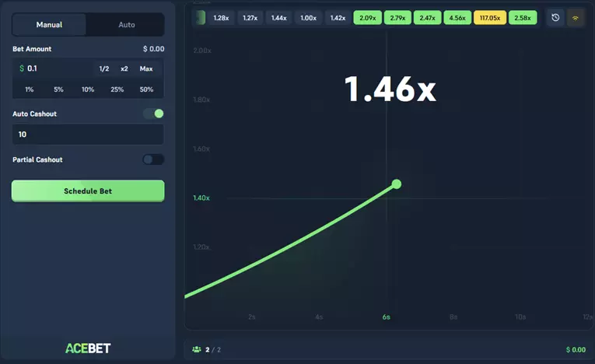Open the 4.56x history result
This screenshot has width=595, height=364.
point(457,18)
